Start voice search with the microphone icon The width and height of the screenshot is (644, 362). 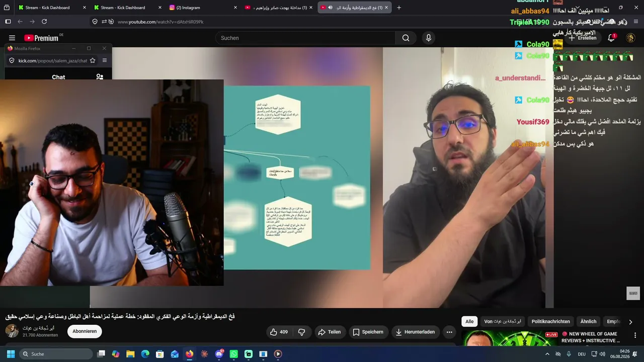click(429, 38)
